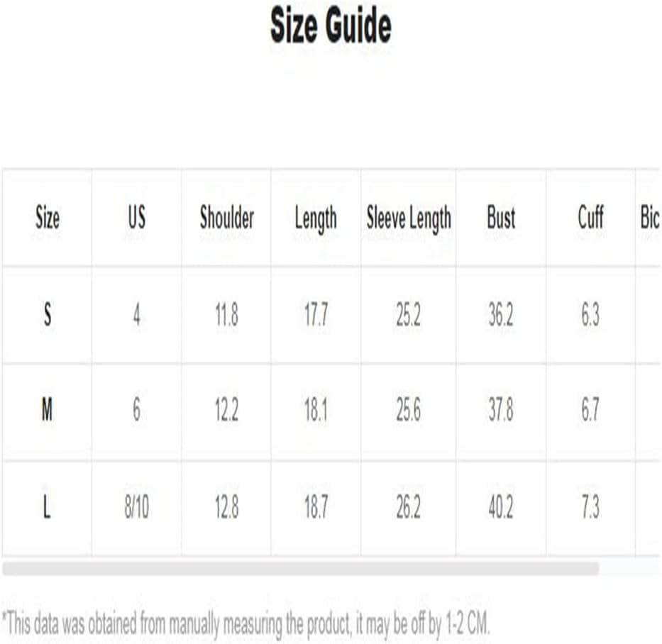This screenshot has height=644, width=662.
Task: Select the 18.1 length value
Action: pyautogui.click(x=316, y=411)
